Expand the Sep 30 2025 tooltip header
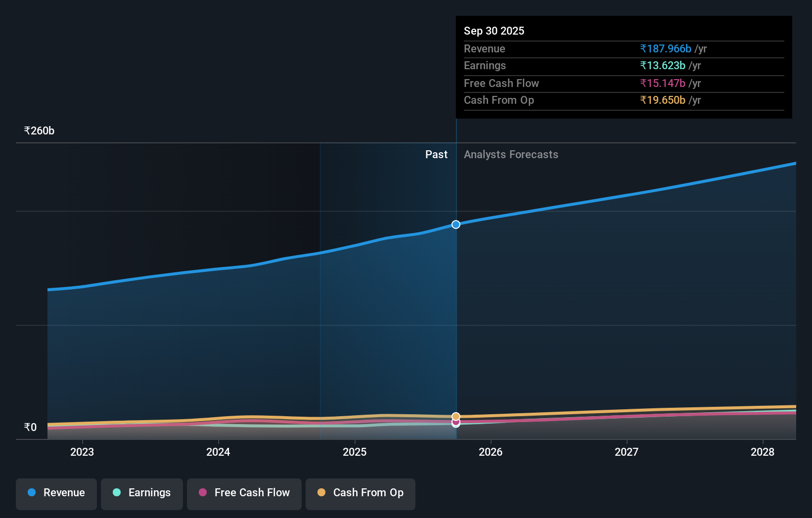Viewport: 812px width, 518px height. (494, 31)
